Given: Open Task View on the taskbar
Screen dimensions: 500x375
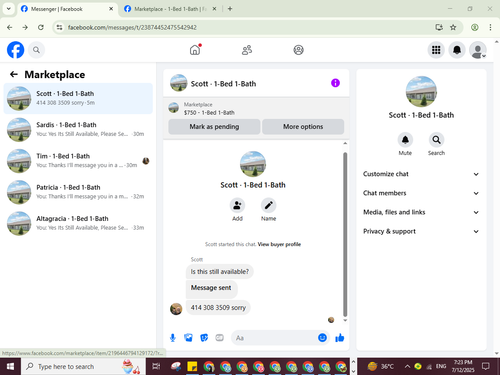Looking at the screenshot, I should (156, 367).
